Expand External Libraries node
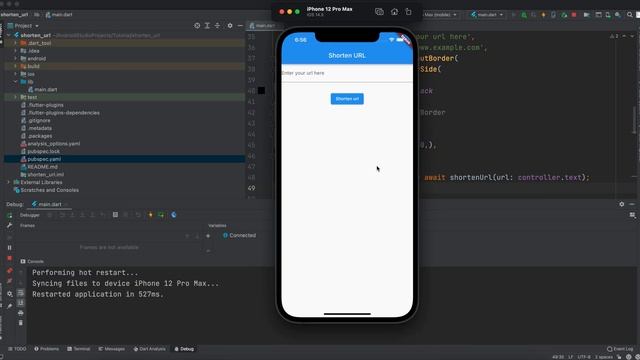 click(9, 182)
